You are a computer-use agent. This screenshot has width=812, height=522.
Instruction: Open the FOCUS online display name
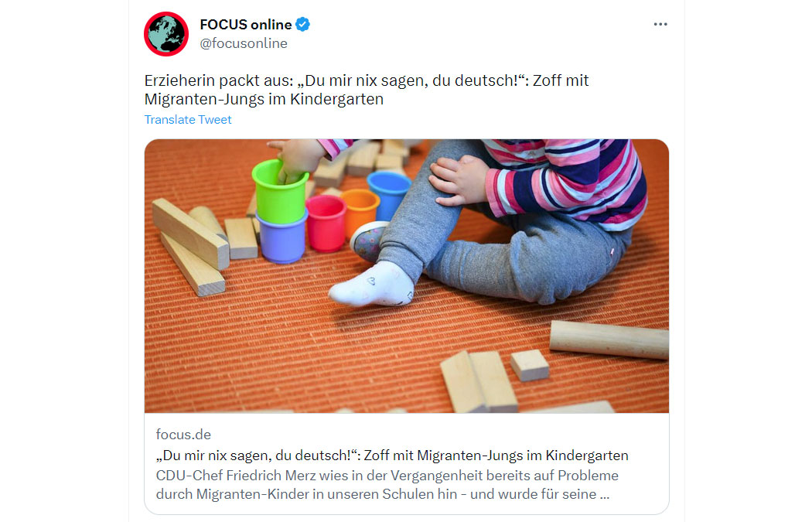click(246, 24)
